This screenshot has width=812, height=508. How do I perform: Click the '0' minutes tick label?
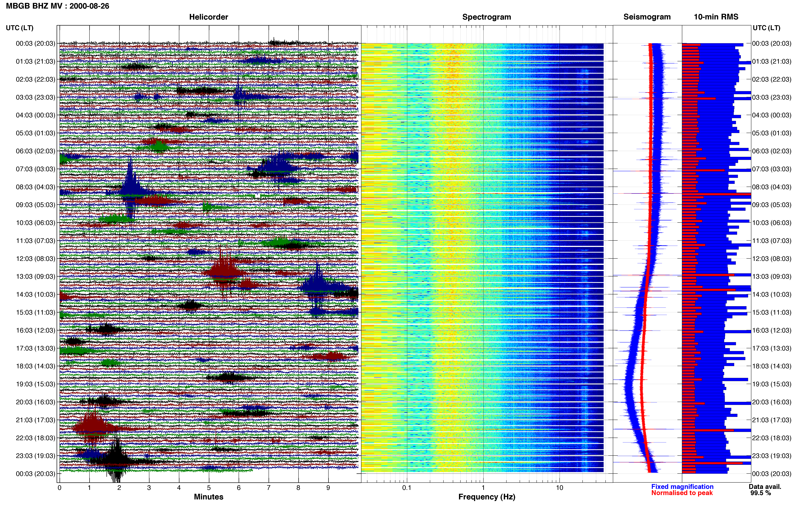coord(59,488)
